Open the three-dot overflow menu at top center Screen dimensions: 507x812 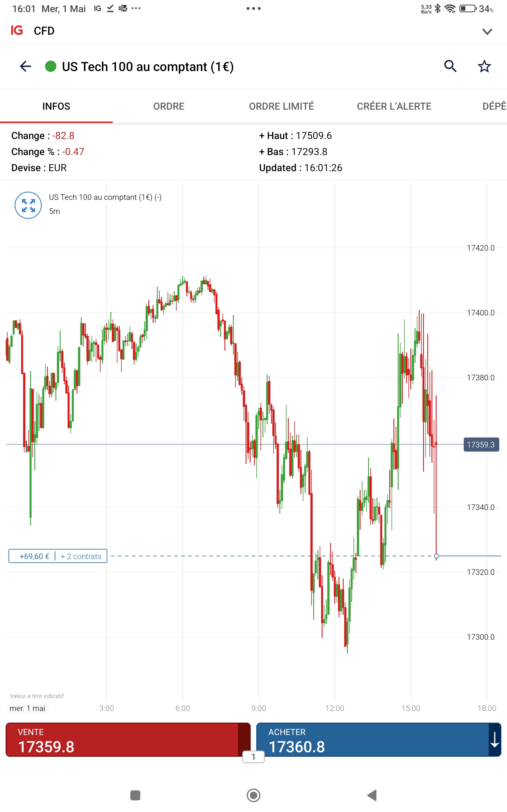click(x=253, y=8)
